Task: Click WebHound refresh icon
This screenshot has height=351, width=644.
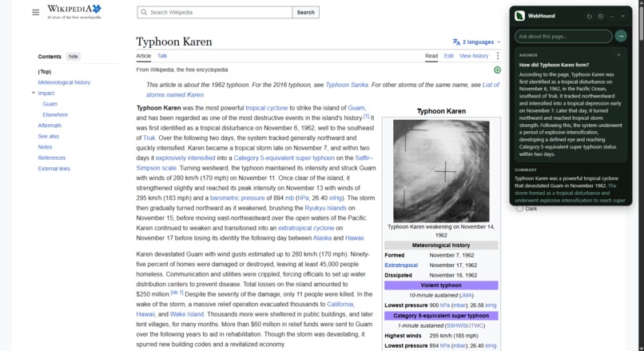Action: coord(590,16)
